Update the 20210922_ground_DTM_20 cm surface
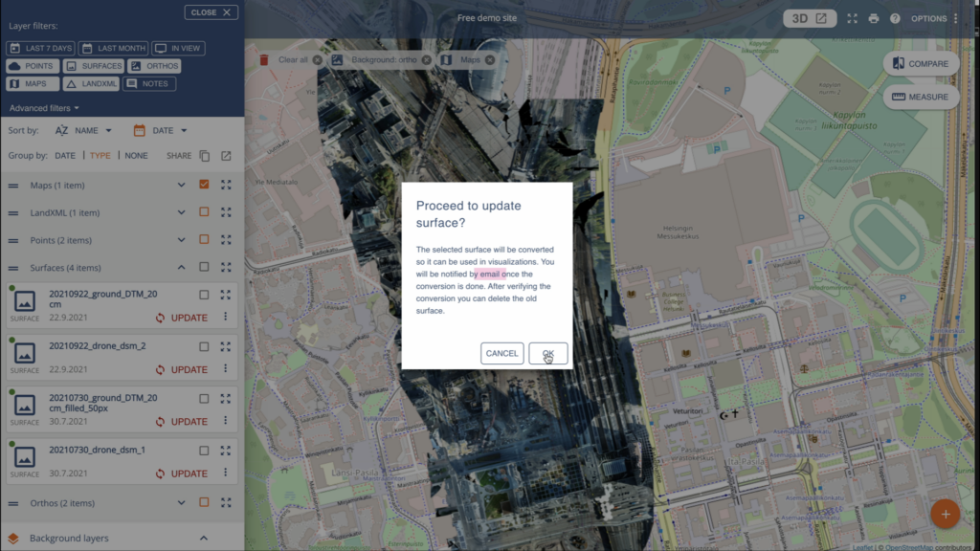Image resolution: width=980 pixels, height=551 pixels. tap(182, 318)
